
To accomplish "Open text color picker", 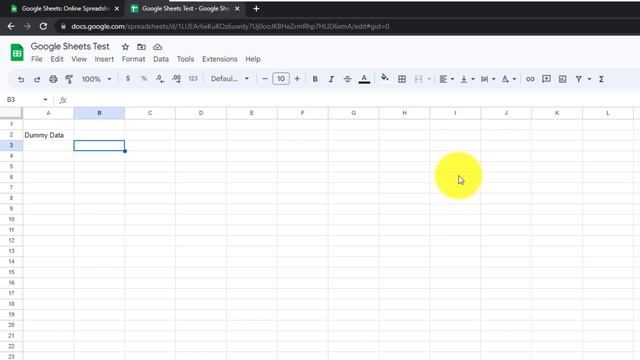I will click(364, 79).
